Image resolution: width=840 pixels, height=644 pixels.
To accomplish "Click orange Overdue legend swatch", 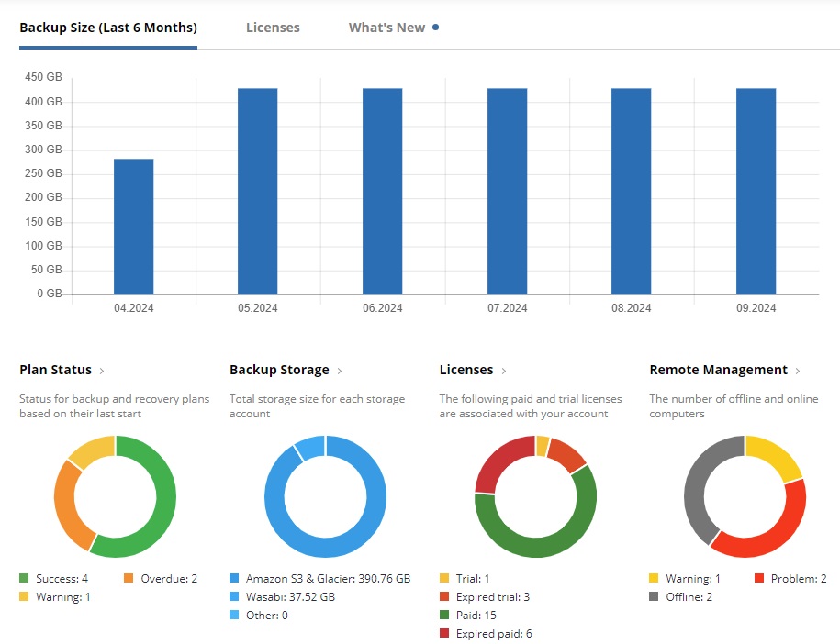I will [x=129, y=579].
